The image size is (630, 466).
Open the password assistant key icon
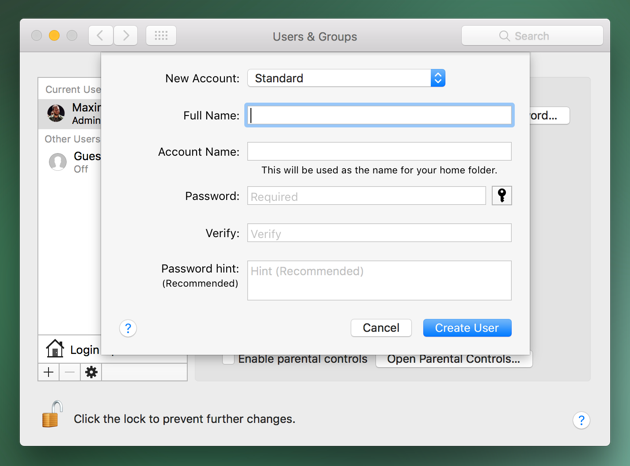(501, 196)
